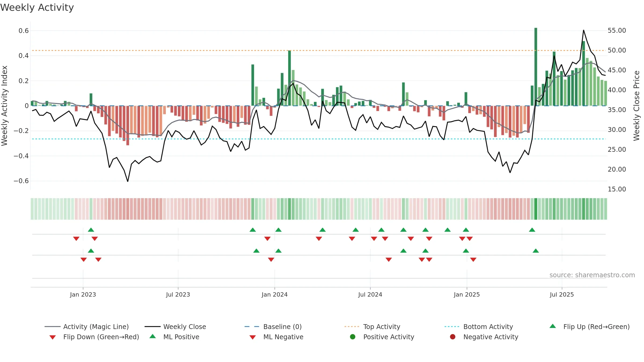
Task: Click the 0.4 tick on activity axis
Action: click(x=24, y=56)
